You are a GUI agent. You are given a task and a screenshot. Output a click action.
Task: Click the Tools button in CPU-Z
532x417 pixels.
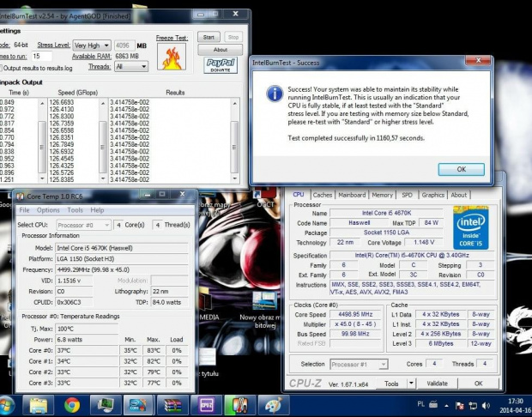pos(391,384)
